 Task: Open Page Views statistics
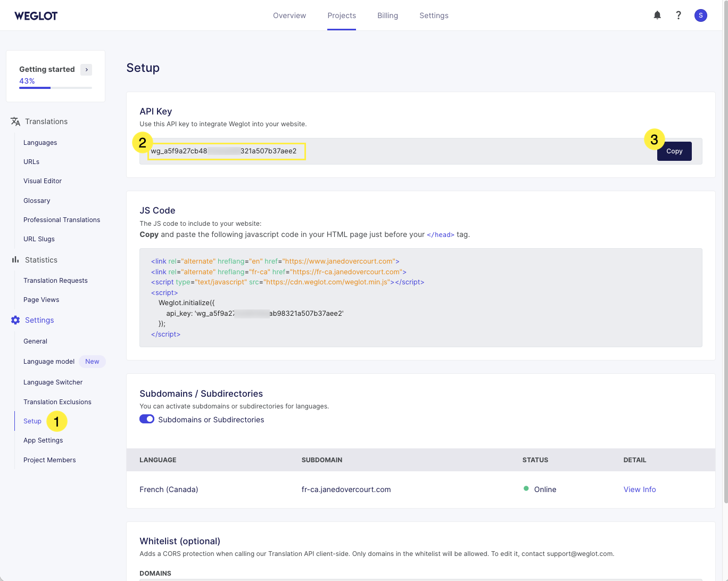tap(41, 300)
